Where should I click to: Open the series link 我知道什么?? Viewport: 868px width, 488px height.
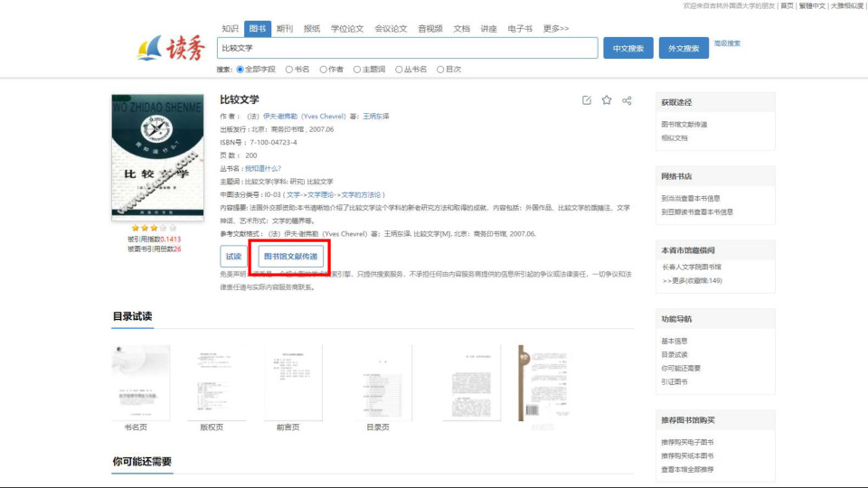click(x=263, y=168)
